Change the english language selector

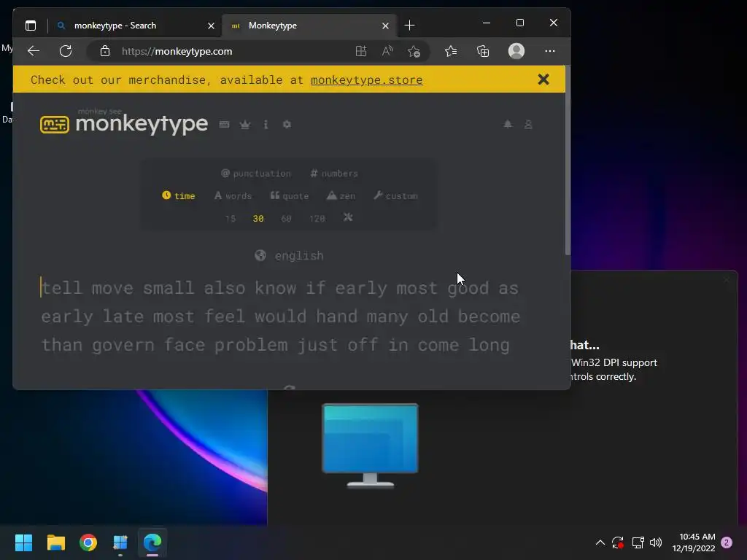point(289,256)
